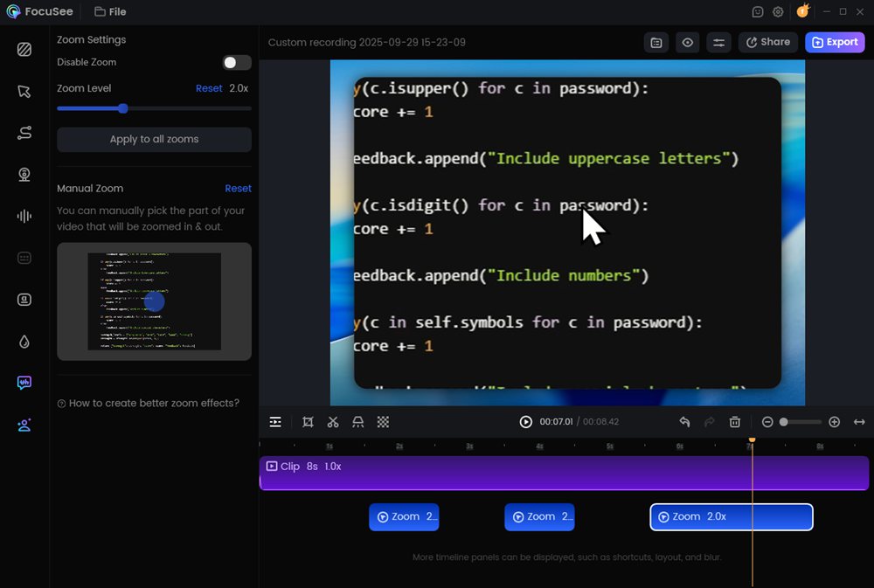Click the Export button
Viewport: 874px width, 588px height.
834,42
